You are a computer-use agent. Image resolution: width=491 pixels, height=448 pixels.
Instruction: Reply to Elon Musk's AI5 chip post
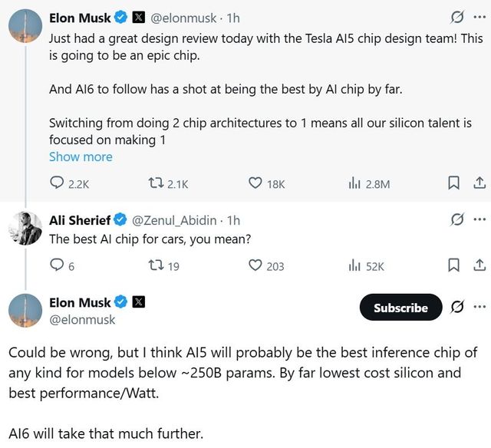tap(57, 183)
